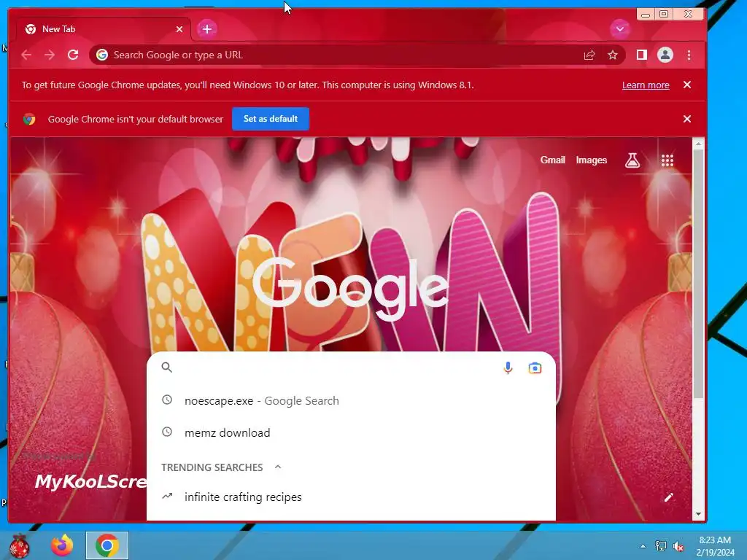
Task: Collapse the Trending Searches section
Action: click(x=278, y=467)
